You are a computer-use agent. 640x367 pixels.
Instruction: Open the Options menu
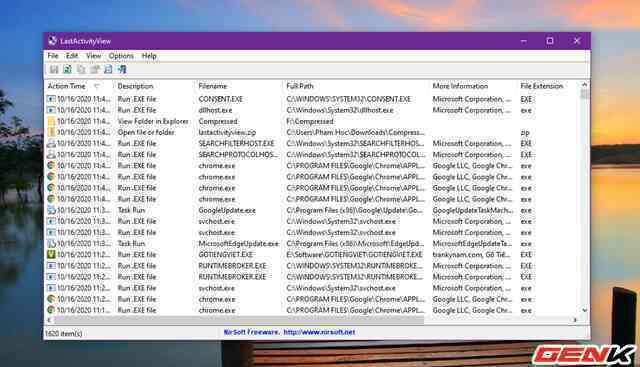121,56
